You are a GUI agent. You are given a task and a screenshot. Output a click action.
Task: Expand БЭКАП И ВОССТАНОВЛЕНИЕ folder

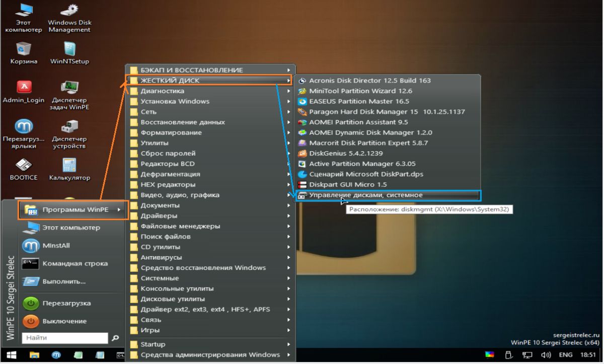click(209, 70)
